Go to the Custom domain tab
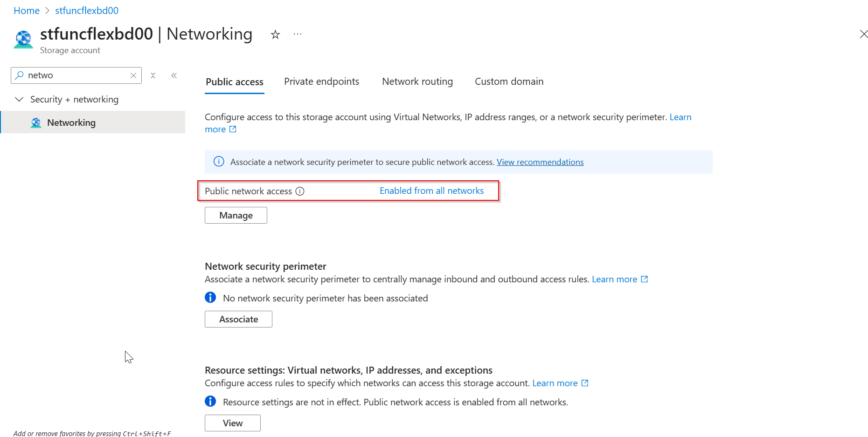The height and width of the screenshot is (437, 868). point(509,82)
